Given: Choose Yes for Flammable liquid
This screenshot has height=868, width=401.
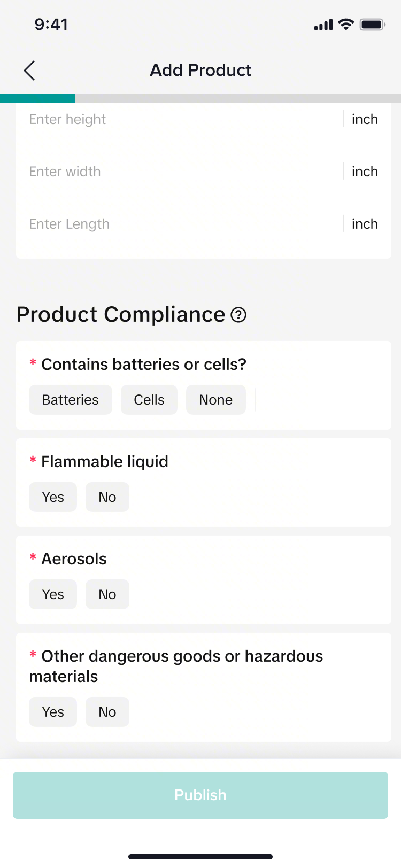Looking at the screenshot, I should pos(53,497).
